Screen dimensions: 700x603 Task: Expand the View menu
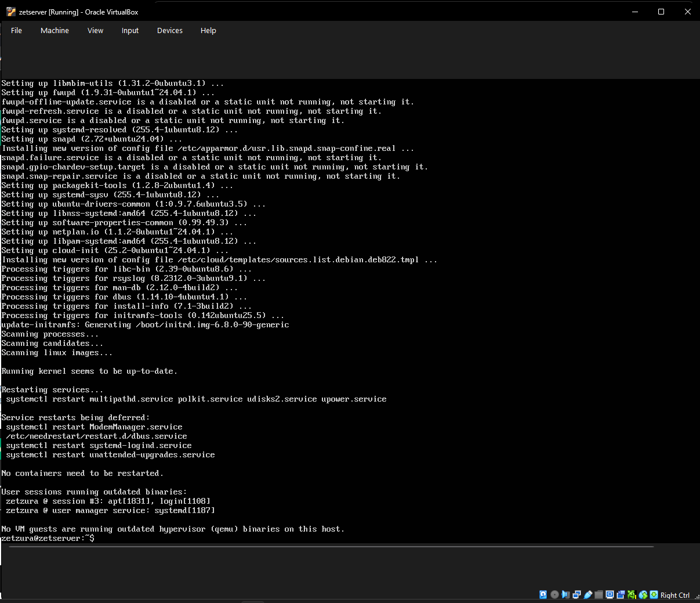pyautogui.click(x=95, y=31)
